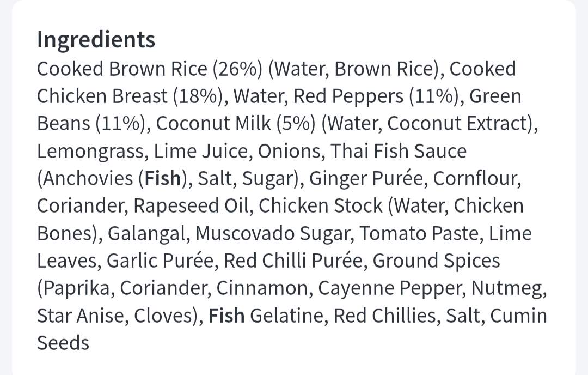Screen dimensions: 588x375
Task: Select the Thai Fish Sauce text
Action: click(398, 151)
